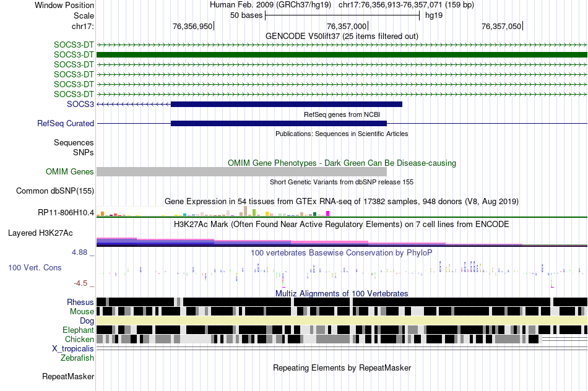Select the X_tropicalis alignment label
Viewport: 588px width, 391px height.
point(73,349)
